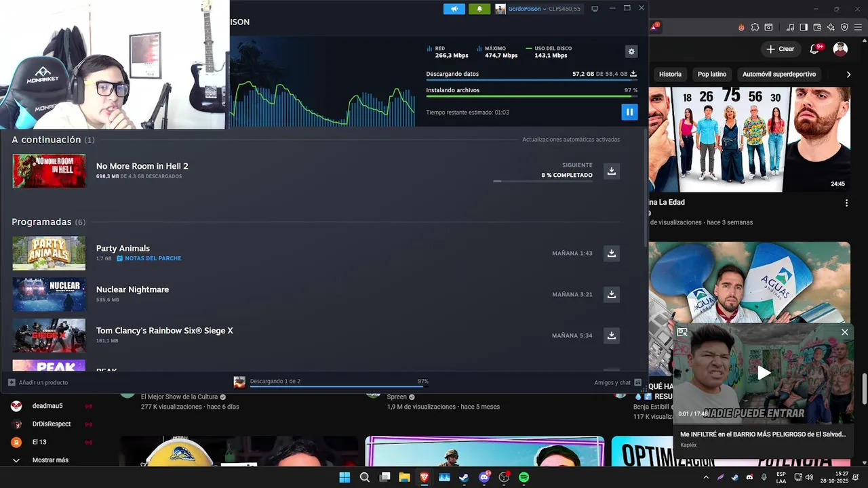Click the Descargando 1 de 2 progress bar
The width and height of the screenshot is (868, 488).
pos(339,386)
